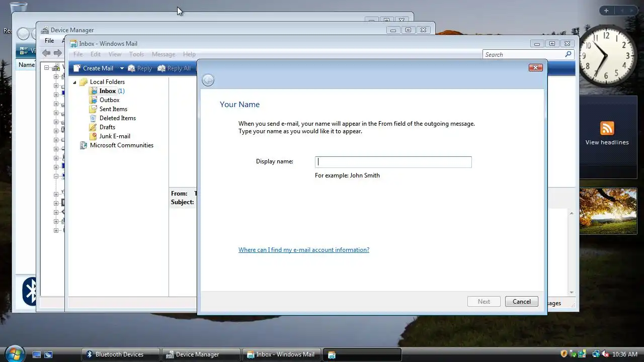Viewport: 644px width, 362px height.
Task: Collapse the Local Folders tree node
Action: pos(75,82)
